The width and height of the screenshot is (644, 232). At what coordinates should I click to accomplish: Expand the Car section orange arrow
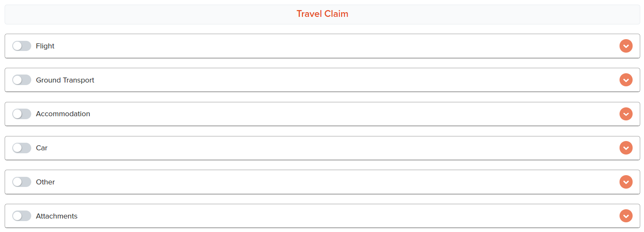[x=626, y=148]
